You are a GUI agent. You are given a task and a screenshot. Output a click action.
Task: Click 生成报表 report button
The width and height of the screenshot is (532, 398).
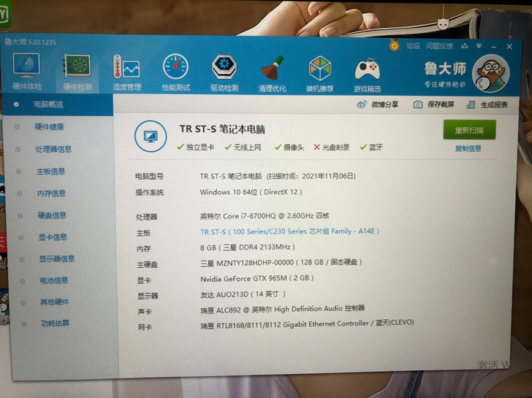point(487,104)
